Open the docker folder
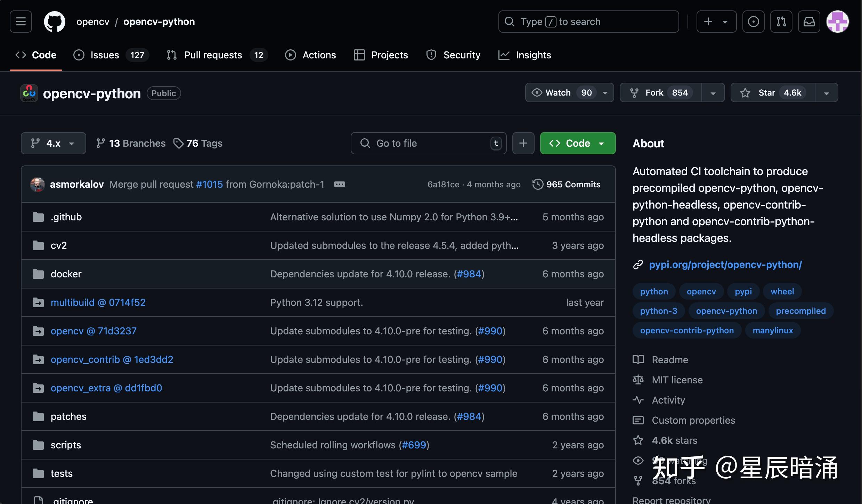The image size is (862, 504). point(66,274)
